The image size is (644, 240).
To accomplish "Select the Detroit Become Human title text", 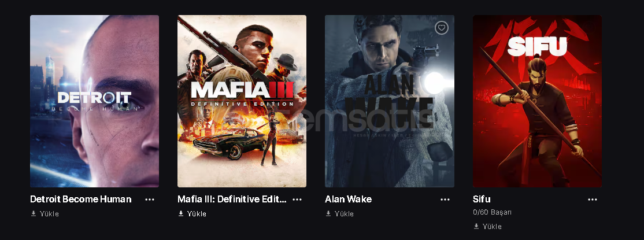I will tap(81, 200).
